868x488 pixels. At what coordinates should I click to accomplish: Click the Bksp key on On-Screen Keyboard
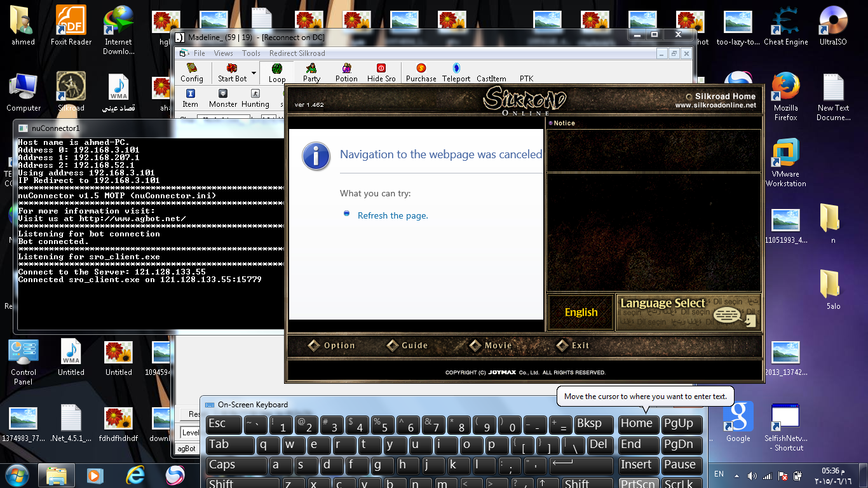(x=594, y=424)
